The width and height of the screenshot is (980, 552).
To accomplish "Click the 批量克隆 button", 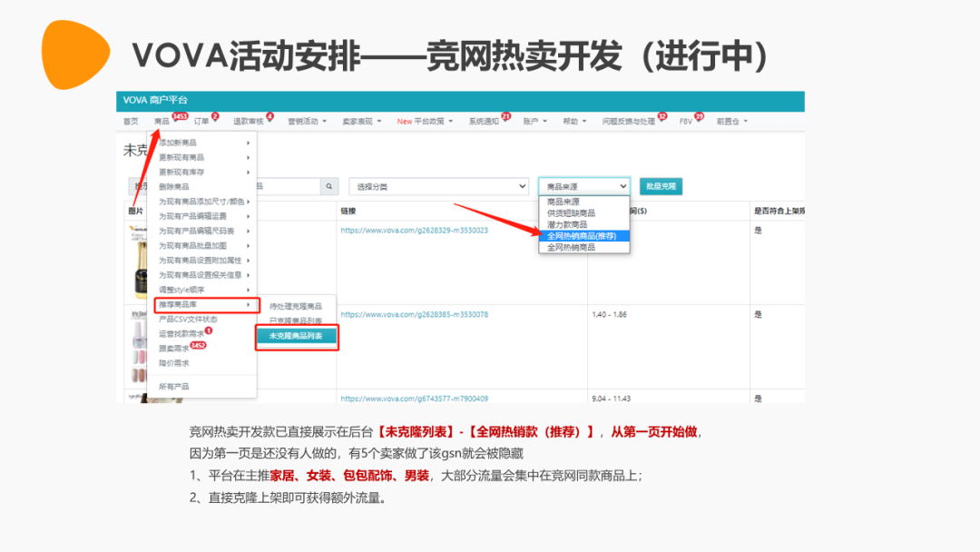I will pos(661,186).
